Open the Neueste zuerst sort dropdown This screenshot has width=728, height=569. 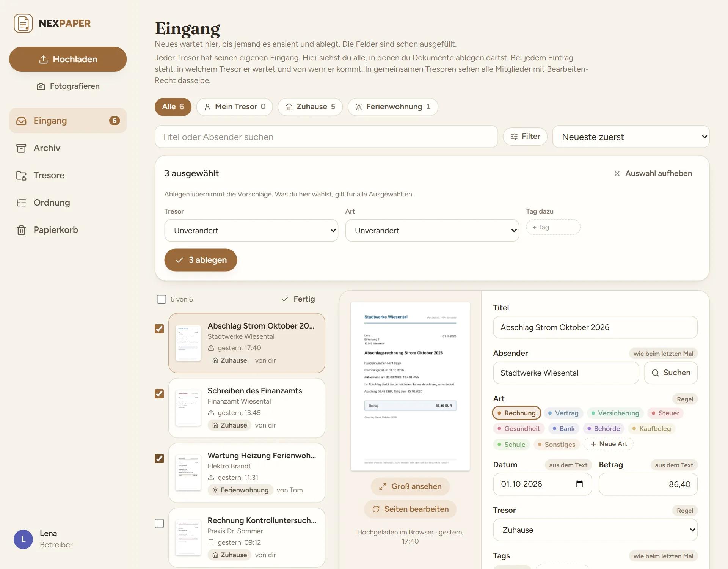click(x=631, y=137)
